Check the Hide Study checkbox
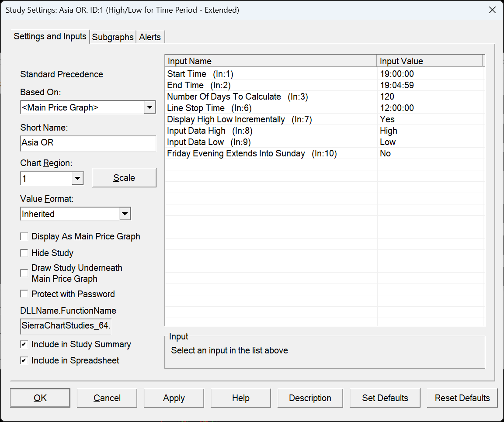Screen dimensions: 504x422 tap(24, 253)
